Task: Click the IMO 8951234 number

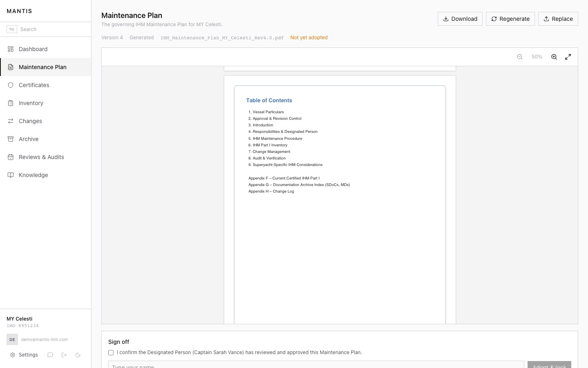Action: pos(23,326)
